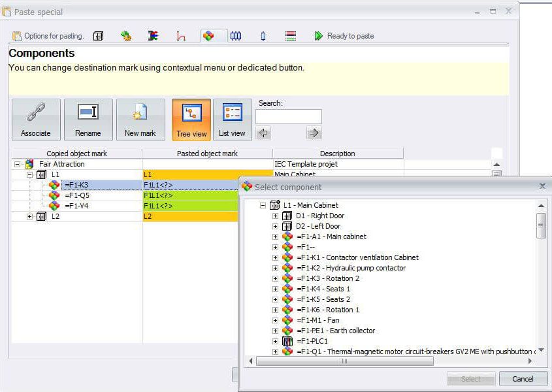The height and width of the screenshot is (392, 552).
Task: Click the Rename button
Action: 88,120
